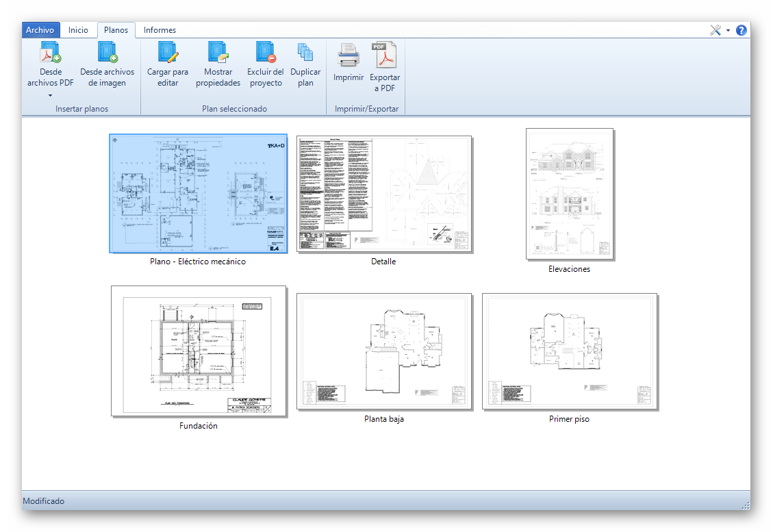Select the Detalle plan thumbnail
Image resolution: width=773 pixels, height=532 pixels.
pyautogui.click(x=384, y=194)
